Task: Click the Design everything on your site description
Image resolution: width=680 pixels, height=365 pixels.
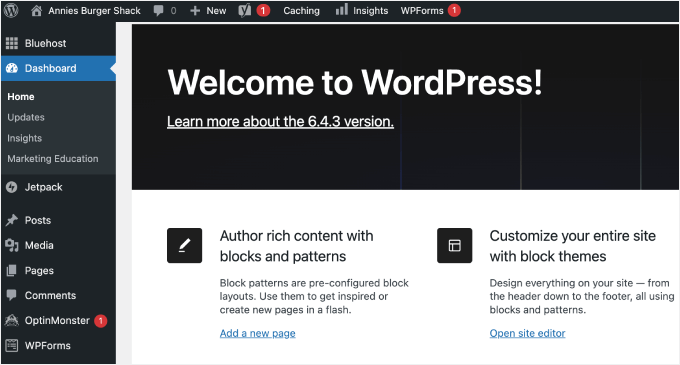Action: [582, 297]
